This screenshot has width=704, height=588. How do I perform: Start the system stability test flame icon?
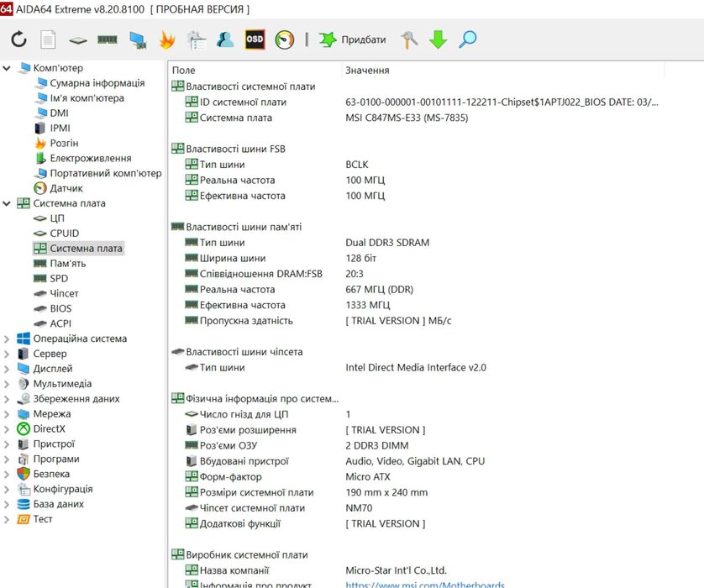point(166,39)
